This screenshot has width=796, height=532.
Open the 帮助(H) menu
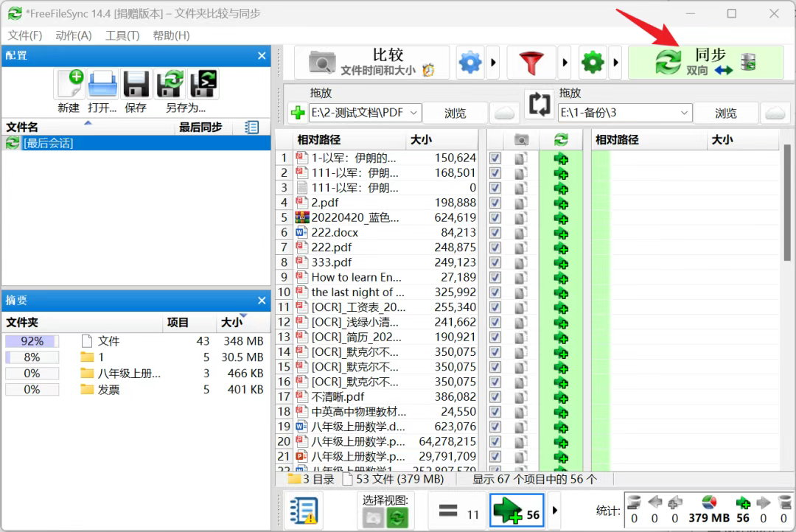point(171,35)
